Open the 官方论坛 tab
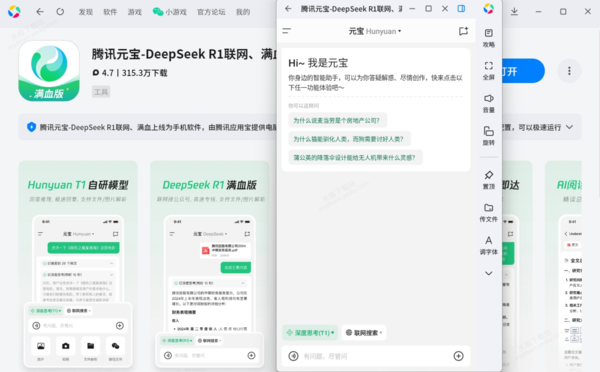This screenshot has height=372, width=600. click(211, 12)
